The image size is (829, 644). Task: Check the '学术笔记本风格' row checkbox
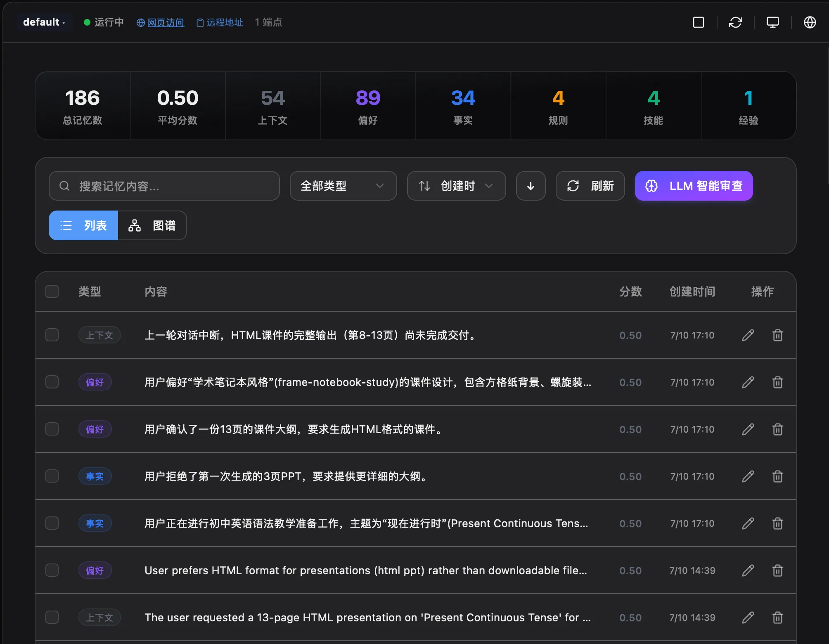[x=52, y=382]
